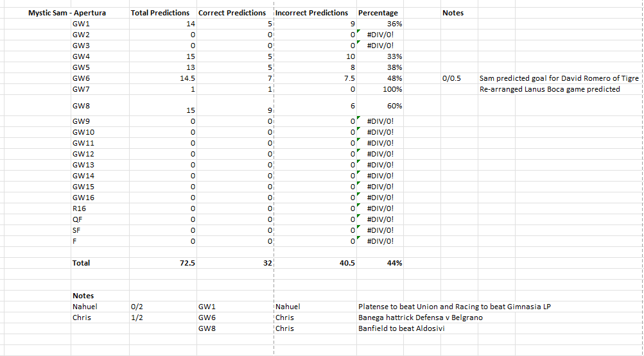Select the GW16 row label
This screenshot has height=356, width=644.
[x=83, y=198]
